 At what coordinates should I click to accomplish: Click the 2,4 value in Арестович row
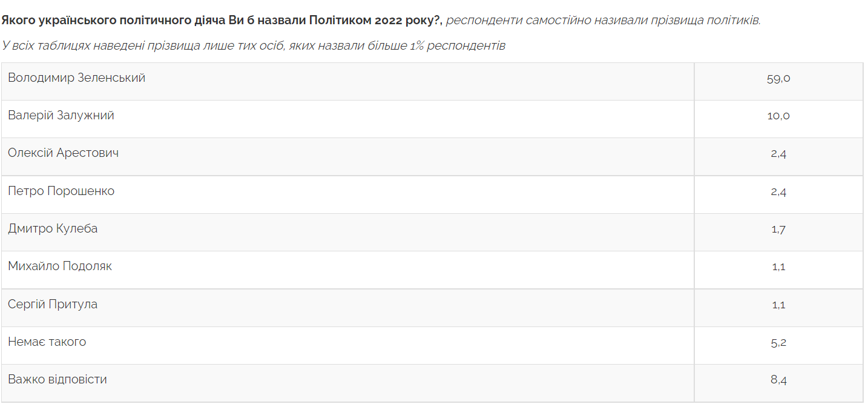(x=778, y=154)
